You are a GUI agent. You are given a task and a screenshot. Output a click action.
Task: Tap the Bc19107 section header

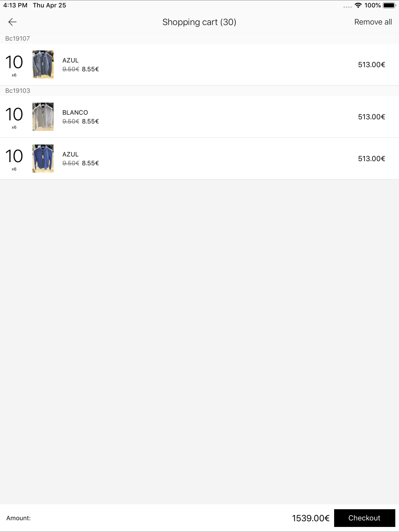coord(199,39)
